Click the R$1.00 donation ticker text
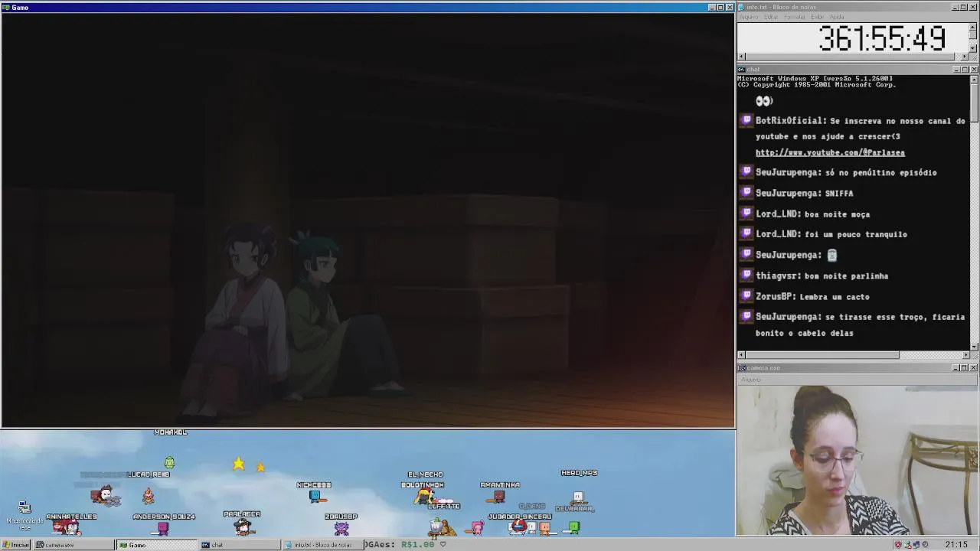This screenshot has width=980, height=551. click(x=416, y=545)
